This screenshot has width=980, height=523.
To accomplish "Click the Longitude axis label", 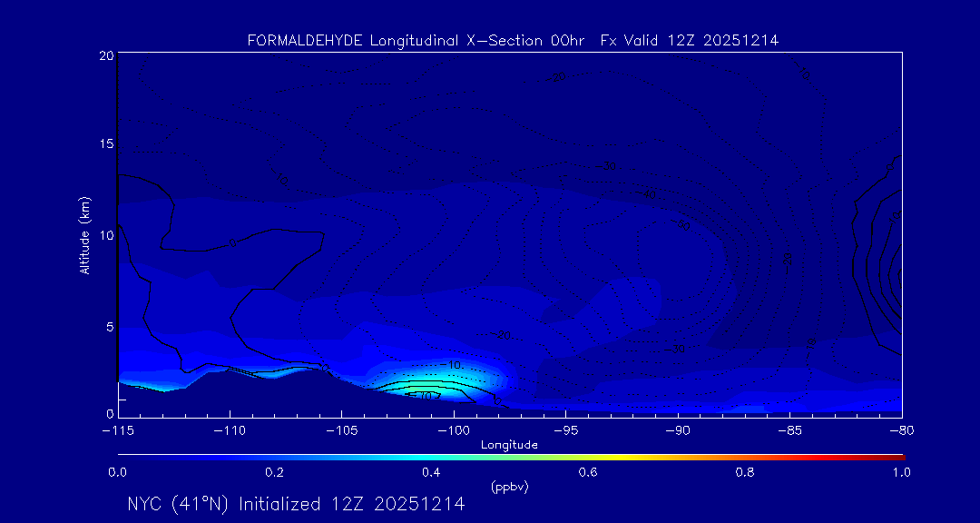I will pos(509,445).
